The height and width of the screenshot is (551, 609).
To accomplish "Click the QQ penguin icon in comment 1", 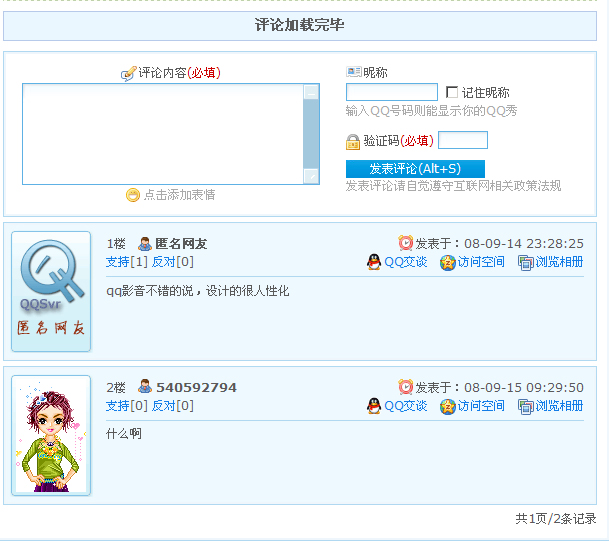I will (374, 262).
